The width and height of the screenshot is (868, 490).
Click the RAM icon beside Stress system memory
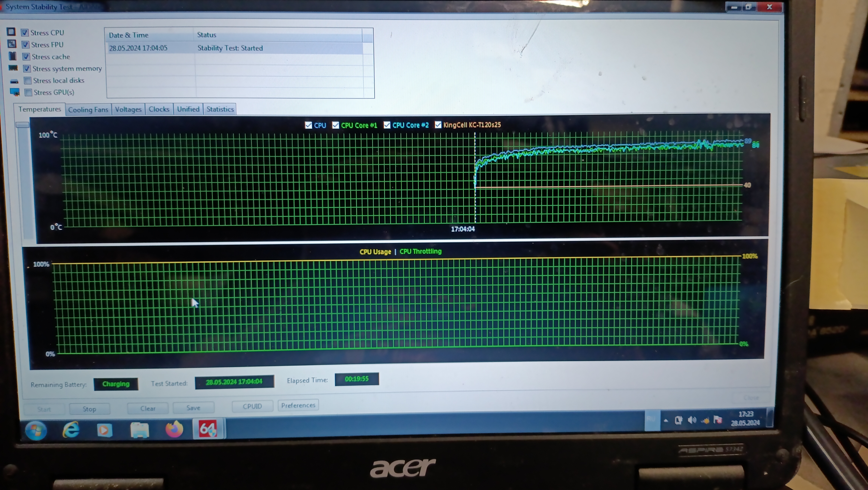click(x=13, y=68)
